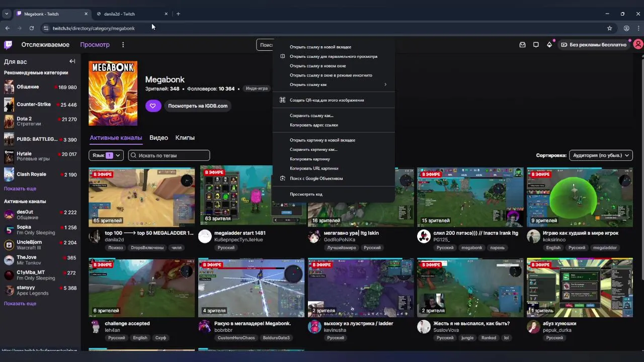Click the Инди-игра tag

tap(257, 88)
